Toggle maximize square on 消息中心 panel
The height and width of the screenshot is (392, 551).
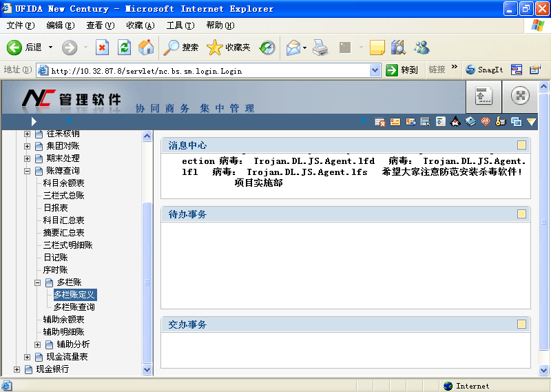coord(521,145)
